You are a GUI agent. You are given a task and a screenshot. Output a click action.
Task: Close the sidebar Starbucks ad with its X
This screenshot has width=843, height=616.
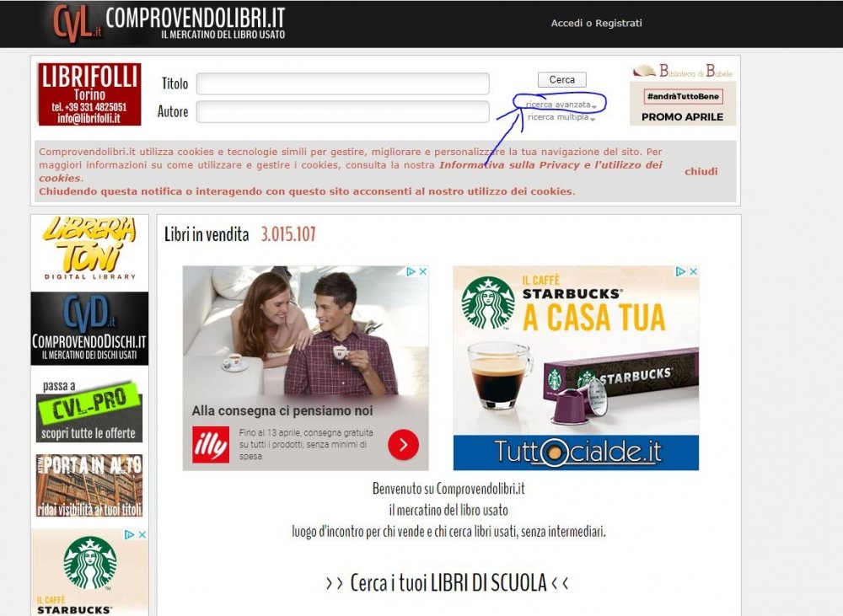[x=142, y=535]
